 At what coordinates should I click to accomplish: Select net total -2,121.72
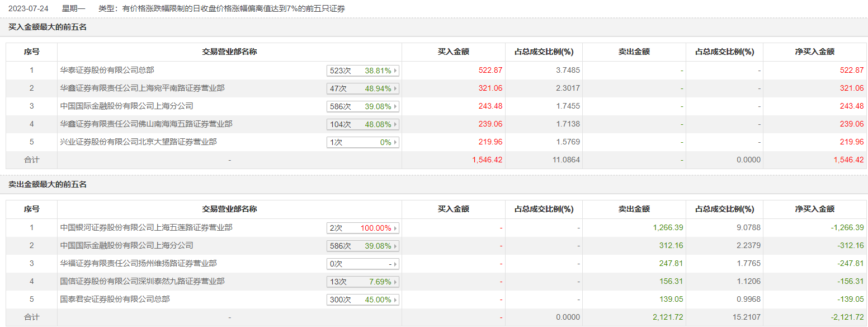point(847,317)
